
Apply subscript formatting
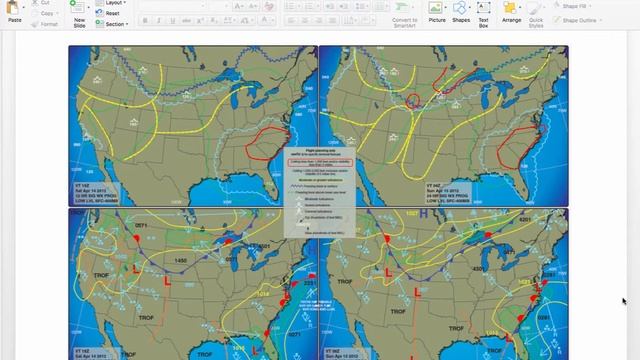213,20
